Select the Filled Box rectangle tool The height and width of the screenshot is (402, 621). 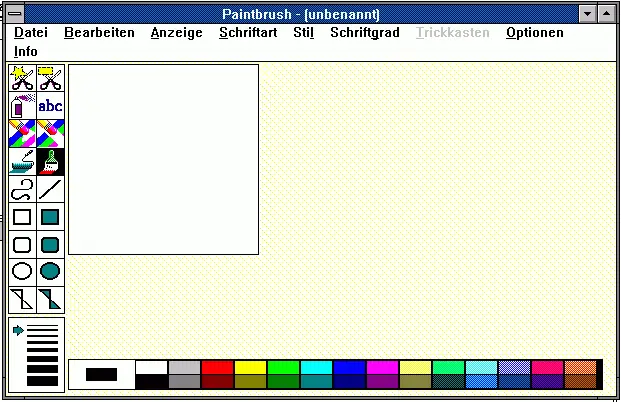50,217
